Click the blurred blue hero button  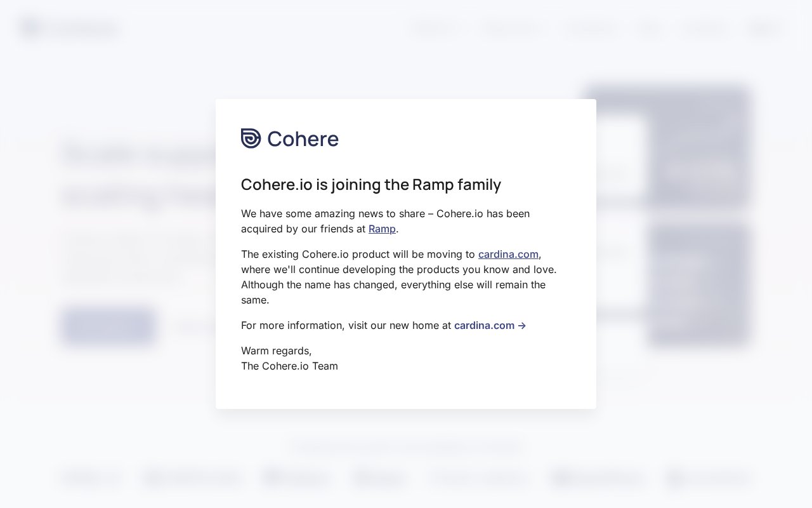click(108, 326)
